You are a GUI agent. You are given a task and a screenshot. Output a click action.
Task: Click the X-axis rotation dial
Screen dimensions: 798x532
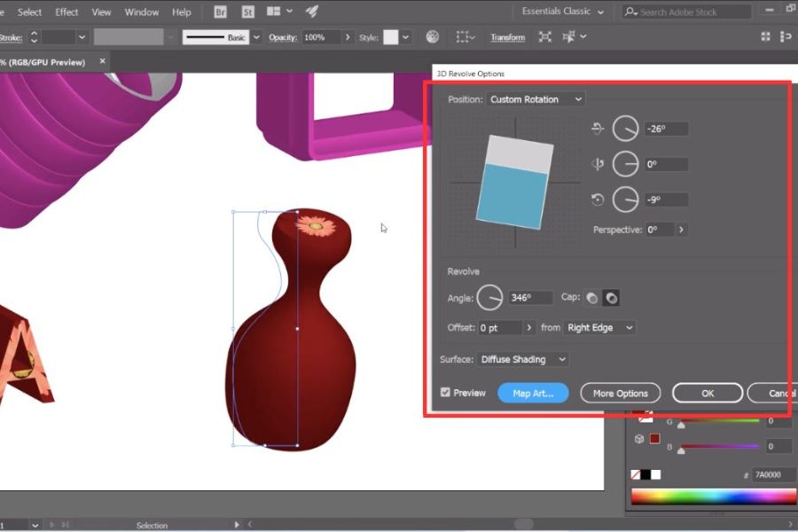625,129
